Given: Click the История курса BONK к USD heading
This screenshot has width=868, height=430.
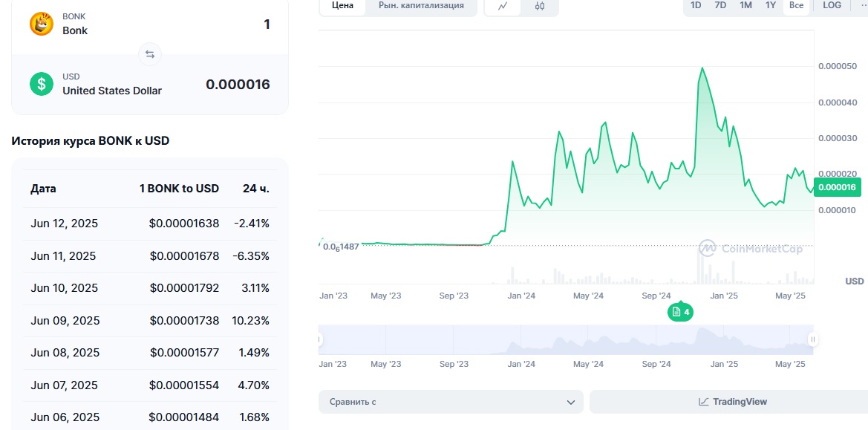Looking at the screenshot, I should point(91,141).
